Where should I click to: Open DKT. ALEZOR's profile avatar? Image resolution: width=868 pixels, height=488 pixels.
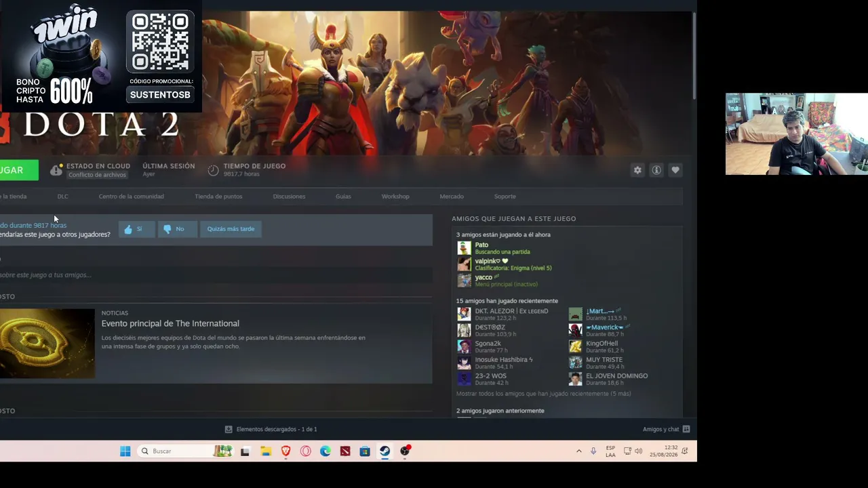pos(464,314)
